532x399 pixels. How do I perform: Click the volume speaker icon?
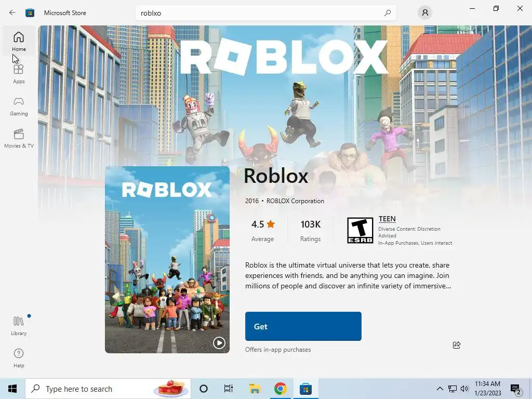tap(464, 389)
